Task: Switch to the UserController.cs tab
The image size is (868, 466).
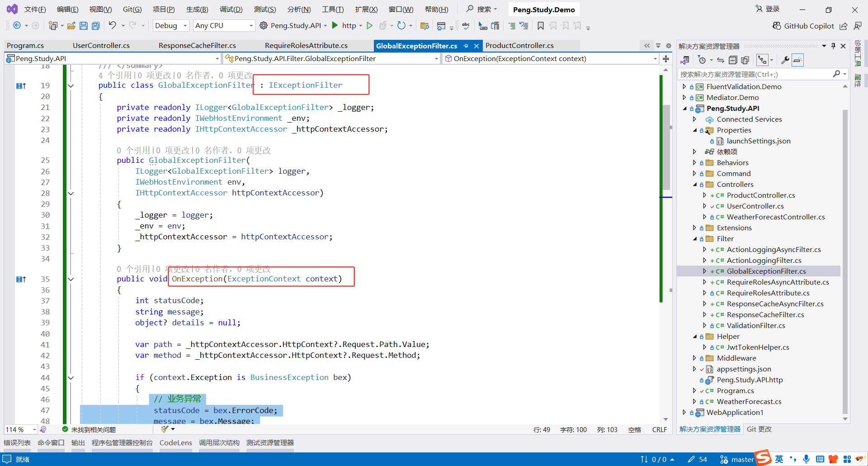Action: pyautogui.click(x=101, y=46)
